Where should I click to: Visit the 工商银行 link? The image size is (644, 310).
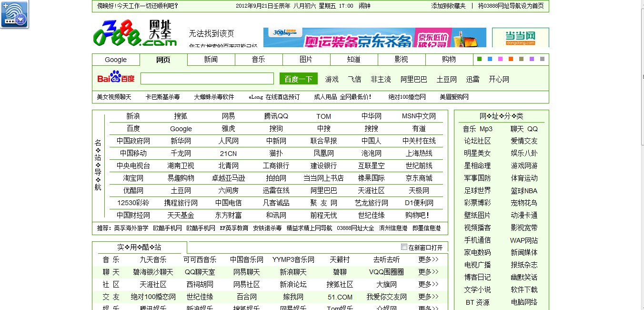pos(276,166)
